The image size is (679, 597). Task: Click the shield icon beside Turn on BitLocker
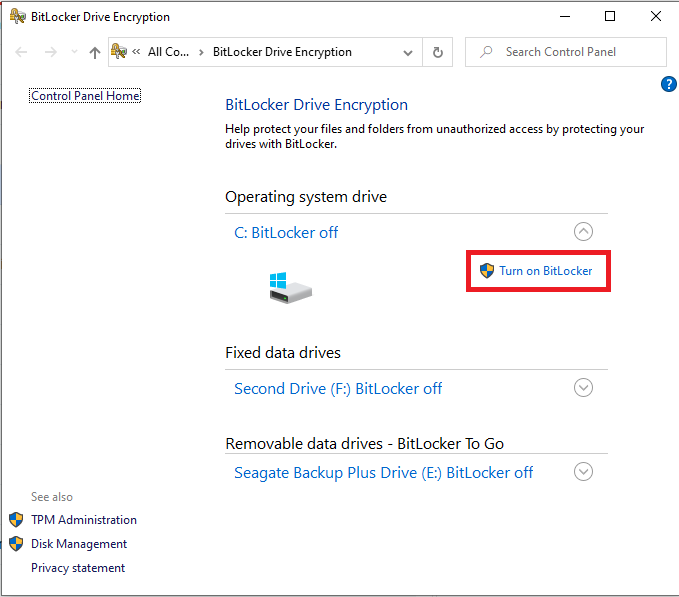pyautogui.click(x=487, y=271)
